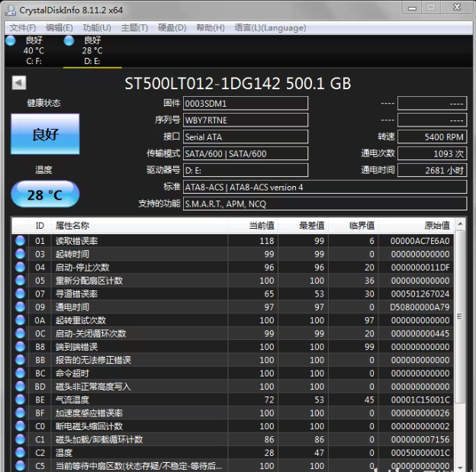
Task: Click status orb for attribute 05 重新分配扇区计数
Action: tap(20, 281)
